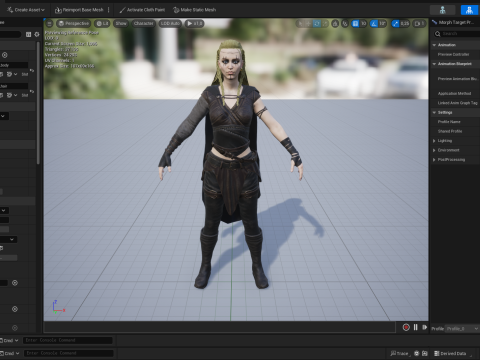Toggle scale snapping in viewport
The image size is (480, 360).
(x=395, y=24)
